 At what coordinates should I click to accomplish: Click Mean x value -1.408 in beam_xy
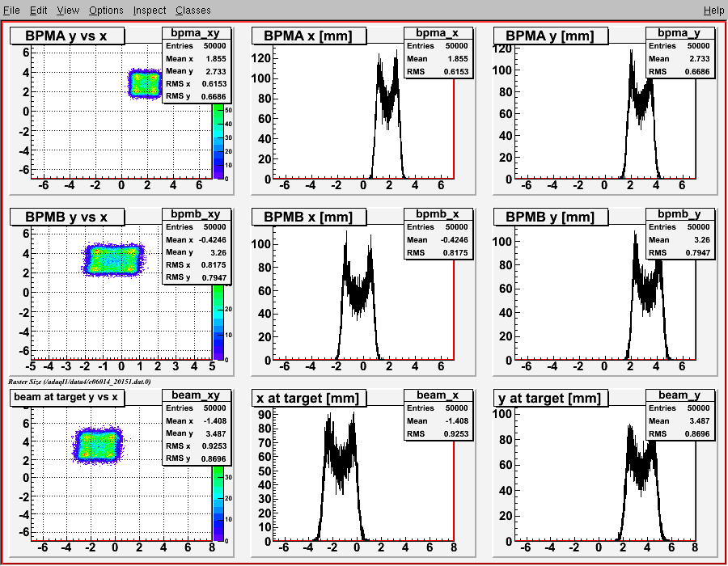[215, 420]
